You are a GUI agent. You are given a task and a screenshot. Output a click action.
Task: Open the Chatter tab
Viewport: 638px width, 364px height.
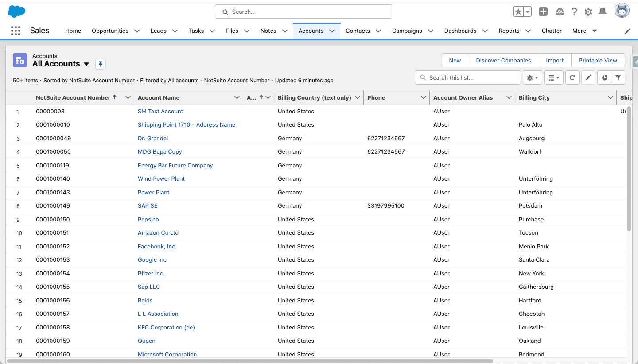552,31
